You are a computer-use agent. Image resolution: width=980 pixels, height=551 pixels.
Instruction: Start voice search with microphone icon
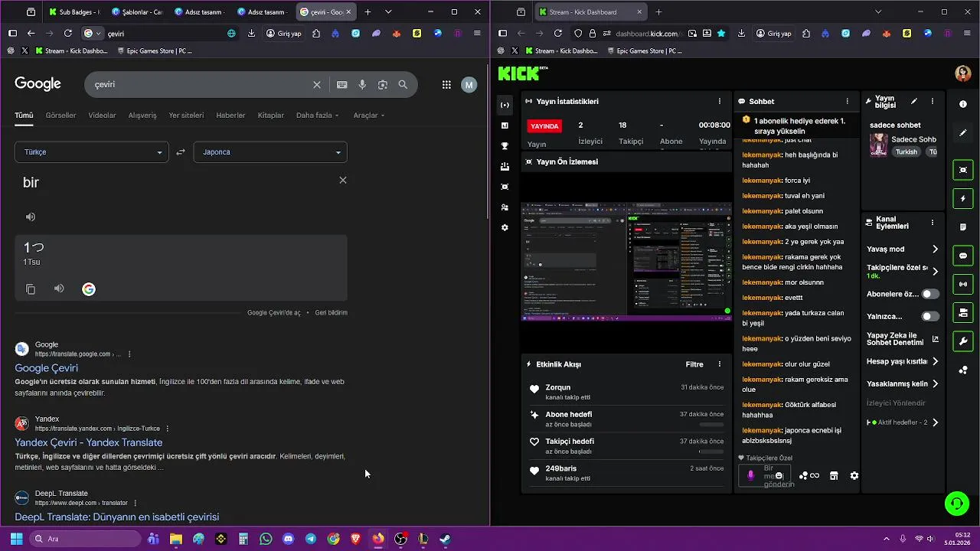click(x=362, y=85)
